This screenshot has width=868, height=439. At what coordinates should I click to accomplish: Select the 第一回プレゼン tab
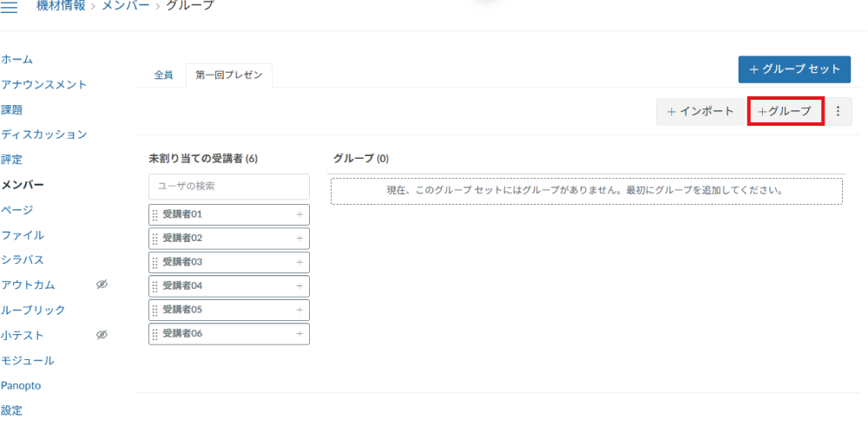pos(229,75)
